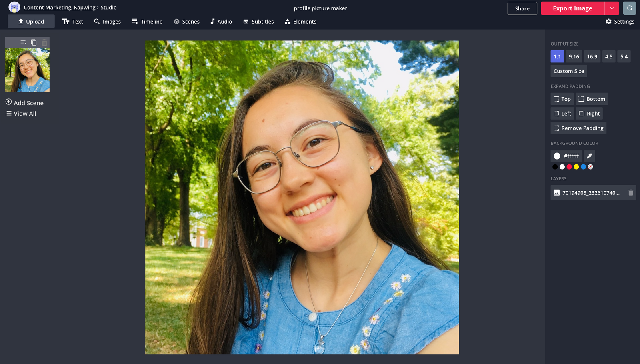Activate the background color eyedropper

tap(589, 156)
